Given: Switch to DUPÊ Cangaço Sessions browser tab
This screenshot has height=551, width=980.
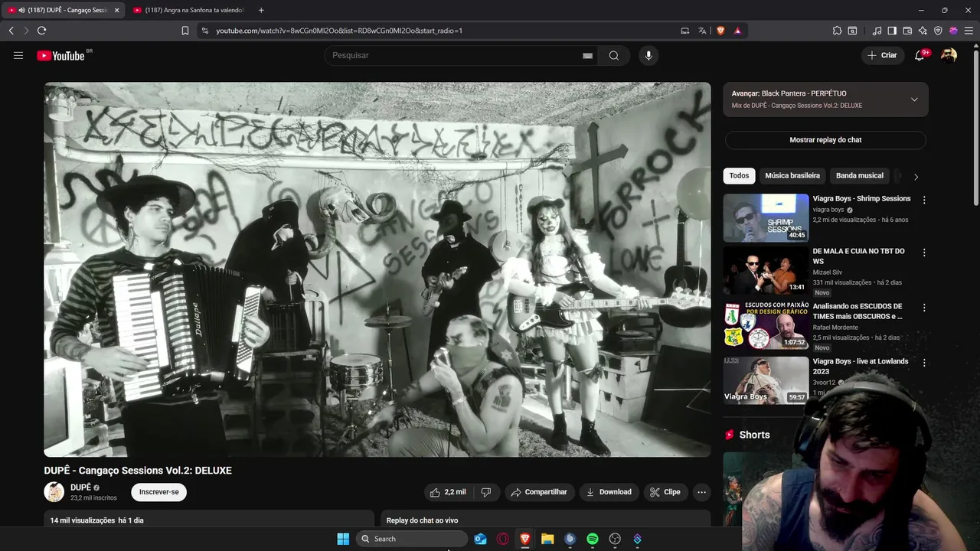Looking at the screenshot, I should click(63, 10).
